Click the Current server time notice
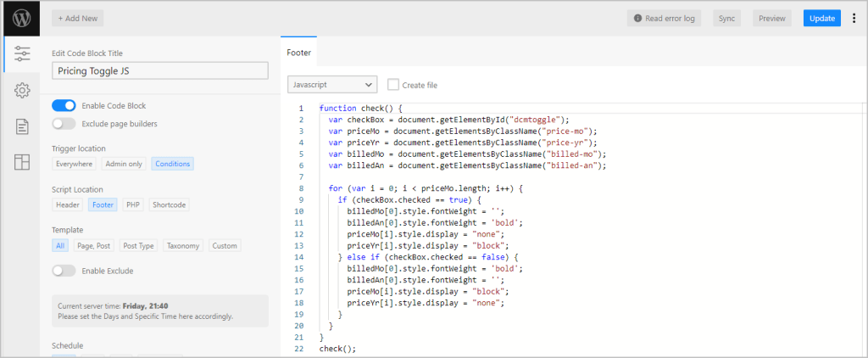Screen dimensions: 868x358 (x=160, y=310)
